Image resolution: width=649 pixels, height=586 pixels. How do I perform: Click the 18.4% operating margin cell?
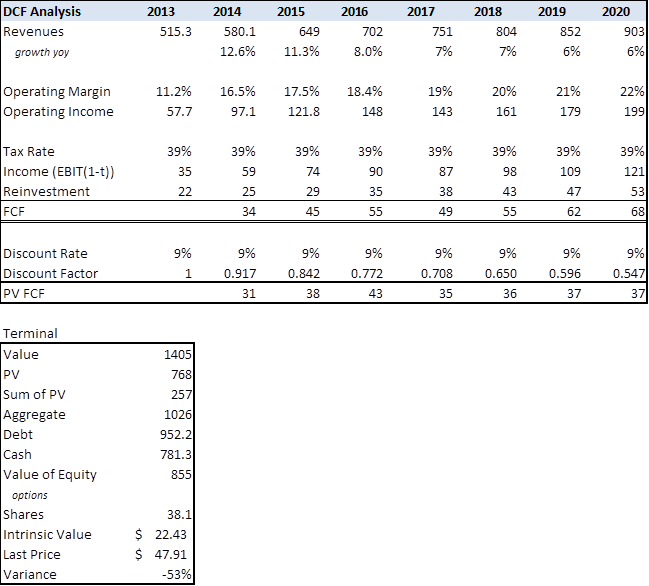[365, 91]
